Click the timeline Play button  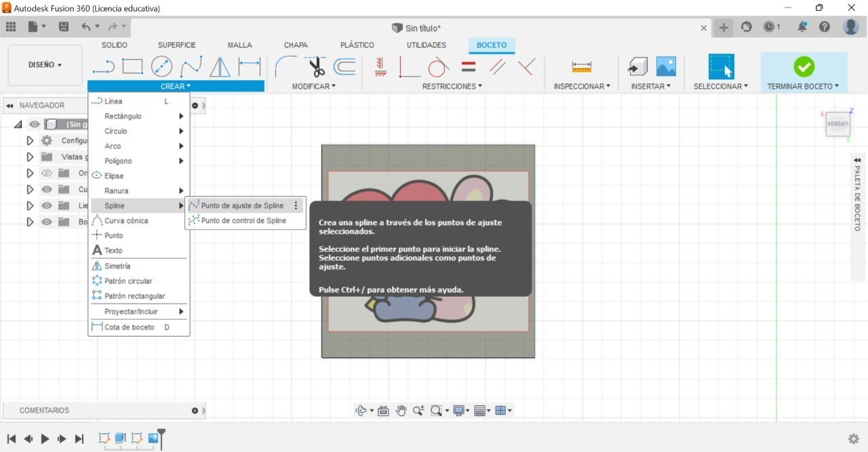[x=45, y=438]
